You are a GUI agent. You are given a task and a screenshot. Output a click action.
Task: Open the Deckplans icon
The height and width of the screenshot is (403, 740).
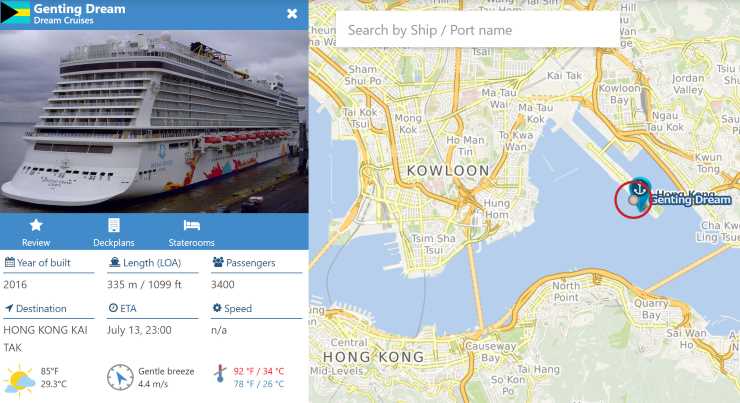point(114,225)
